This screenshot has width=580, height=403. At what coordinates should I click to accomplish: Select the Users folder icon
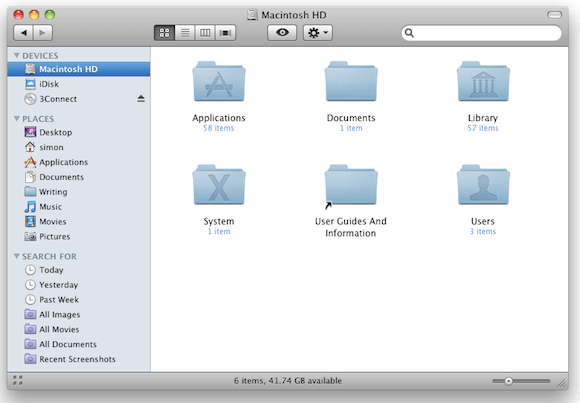coord(483,185)
